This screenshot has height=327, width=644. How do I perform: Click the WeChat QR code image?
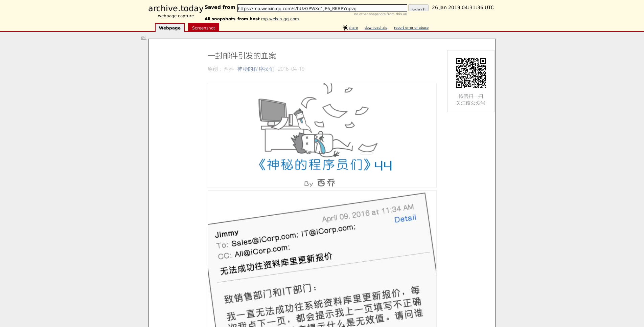[x=470, y=73]
